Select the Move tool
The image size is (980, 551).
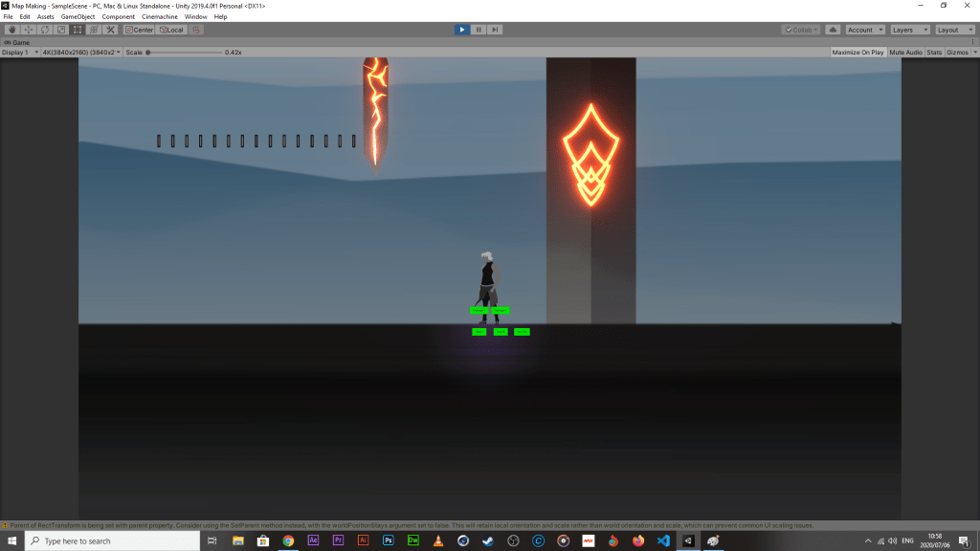[28, 30]
